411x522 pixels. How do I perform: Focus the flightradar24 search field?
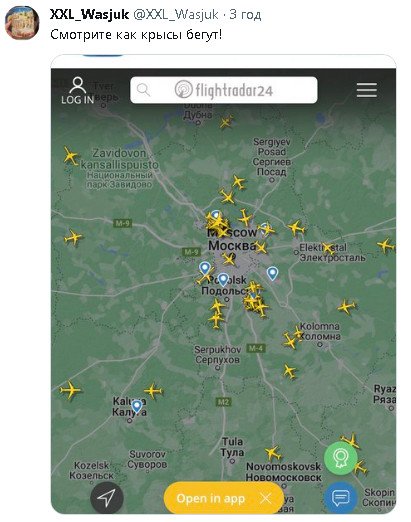[x=224, y=90]
